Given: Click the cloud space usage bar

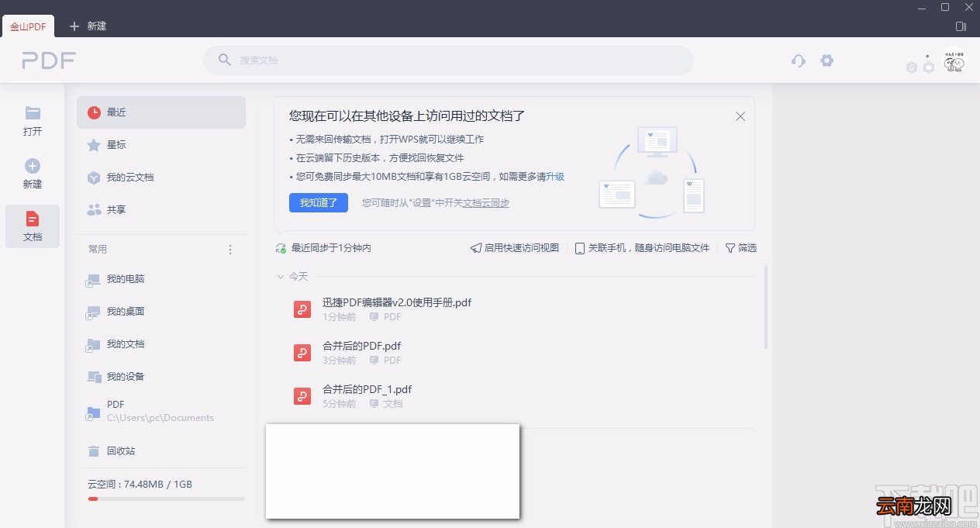Looking at the screenshot, I should coord(167,499).
